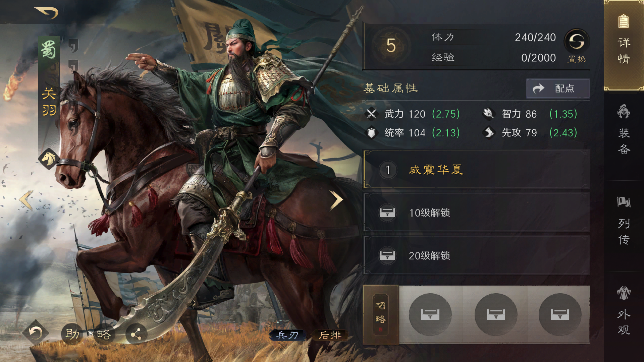Tap the first locked 韬略 slot
Screen dimensions: 644x362
tap(430, 314)
